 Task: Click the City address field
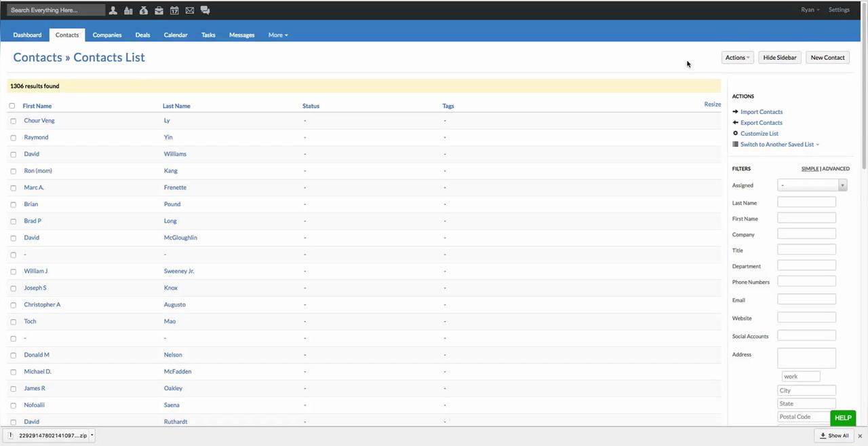pos(806,390)
